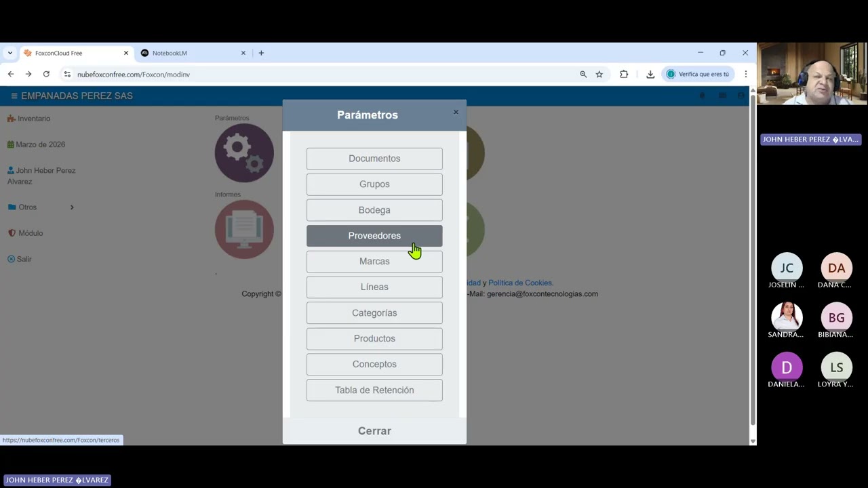Screen dimensions: 868x488
Task: Select the speaker video thumbnail
Action: point(812,74)
